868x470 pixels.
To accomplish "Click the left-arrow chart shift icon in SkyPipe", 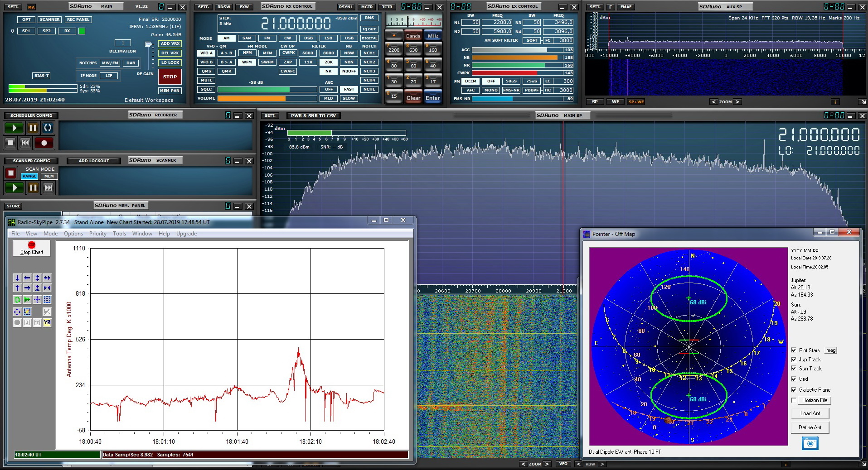I will pyautogui.click(x=27, y=278).
